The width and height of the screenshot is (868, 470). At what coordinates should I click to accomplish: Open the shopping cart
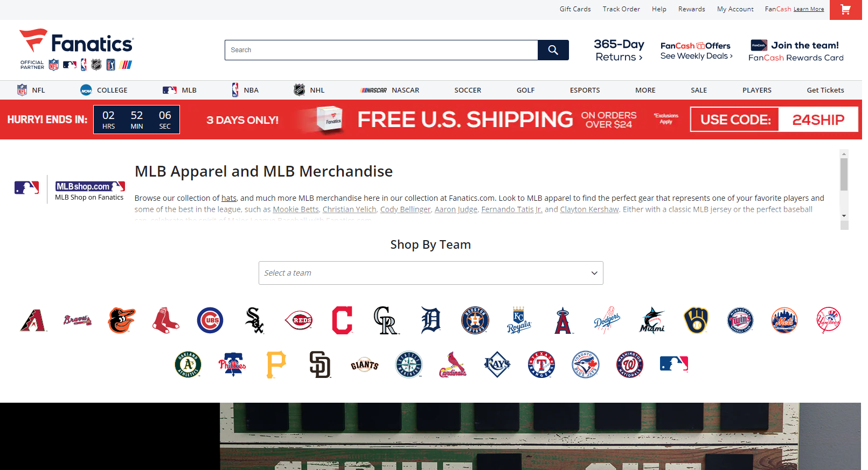845,10
